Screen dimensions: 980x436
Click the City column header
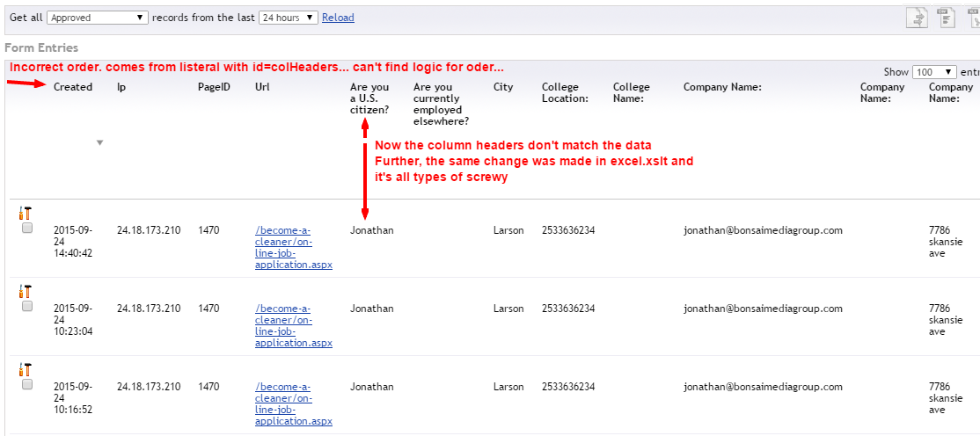[x=503, y=87]
